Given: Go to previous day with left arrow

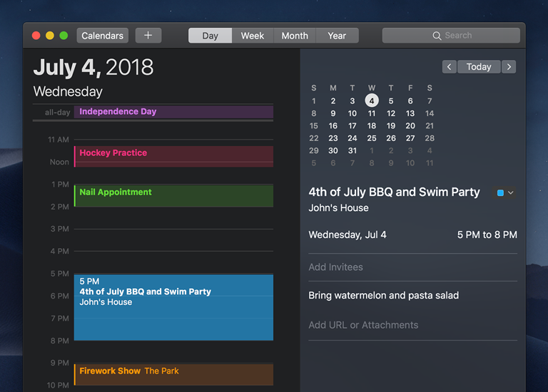Looking at the screenshot, I should pyautogui.click(x=449, y=67).
